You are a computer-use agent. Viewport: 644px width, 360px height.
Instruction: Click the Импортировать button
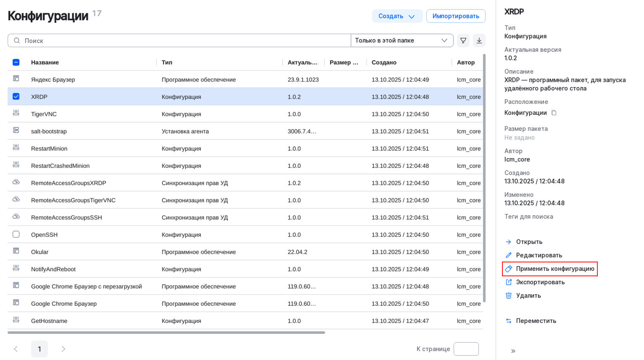[455, 16]
